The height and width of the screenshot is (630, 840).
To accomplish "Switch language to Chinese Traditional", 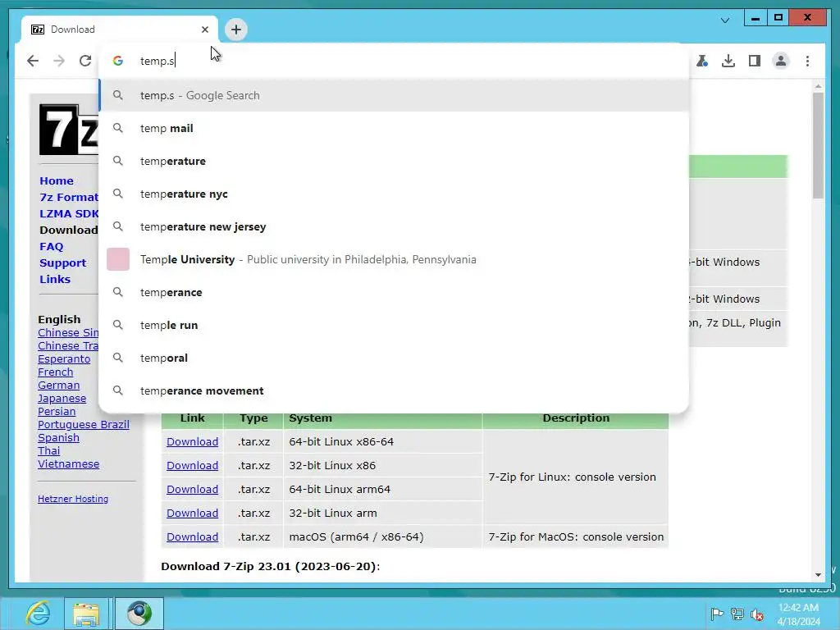I will pyautogui.click(x=68, y=346).
